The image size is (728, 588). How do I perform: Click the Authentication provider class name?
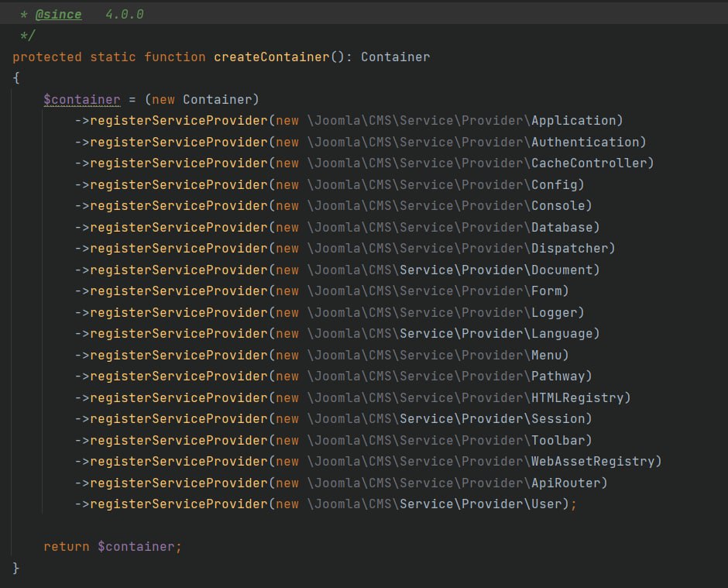[585, 142]
